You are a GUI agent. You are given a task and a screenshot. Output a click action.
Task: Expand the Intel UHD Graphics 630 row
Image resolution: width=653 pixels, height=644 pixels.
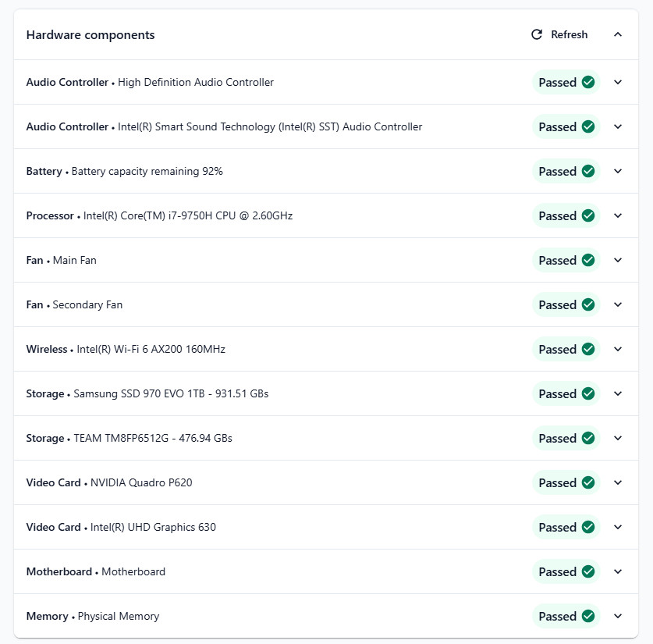click(x=618, y=528)
